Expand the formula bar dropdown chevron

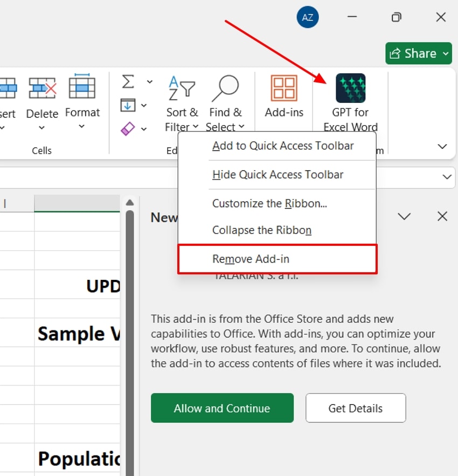(x=447, y=177)
